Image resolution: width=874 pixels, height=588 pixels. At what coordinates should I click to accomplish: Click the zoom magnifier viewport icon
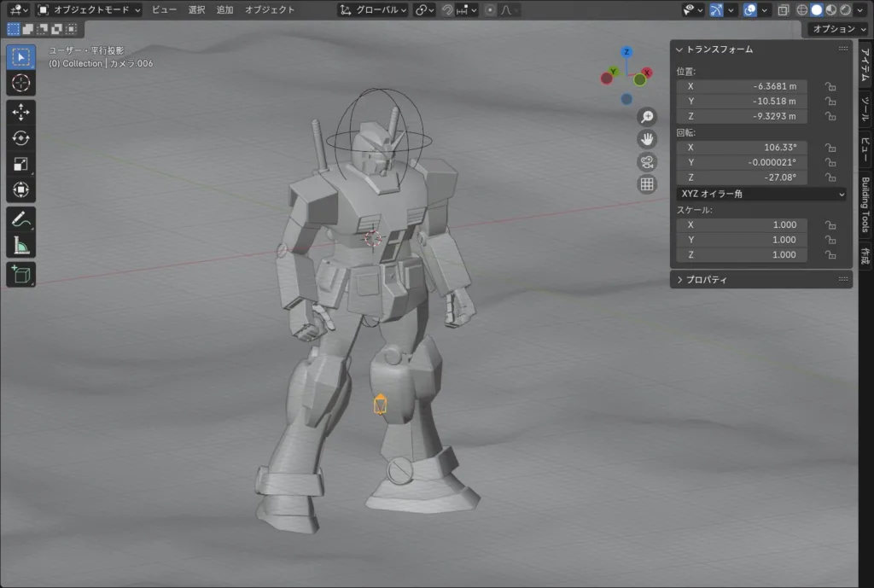647,116
